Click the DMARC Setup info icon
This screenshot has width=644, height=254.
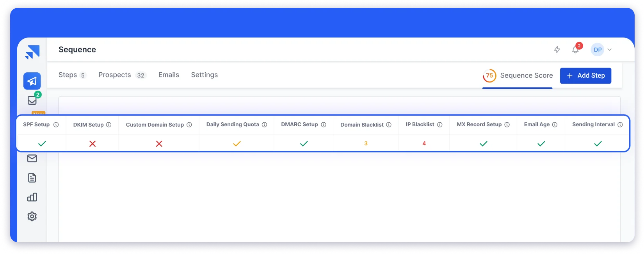(x=324, y=125)
